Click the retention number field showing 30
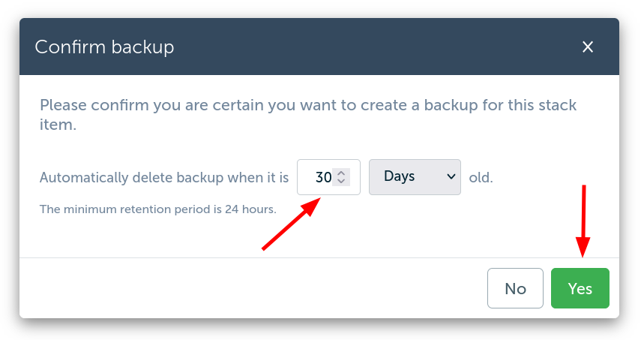 point(318,177)
